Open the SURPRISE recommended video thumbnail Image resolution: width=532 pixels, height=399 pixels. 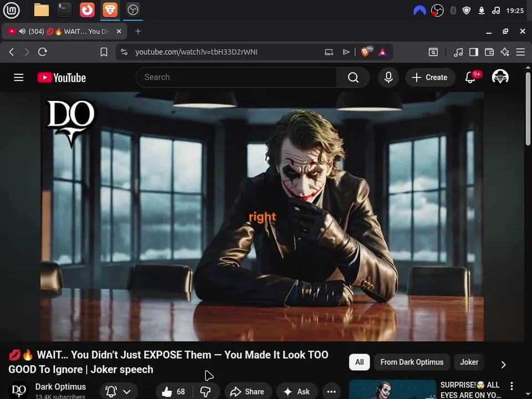(x=392, y=390)
